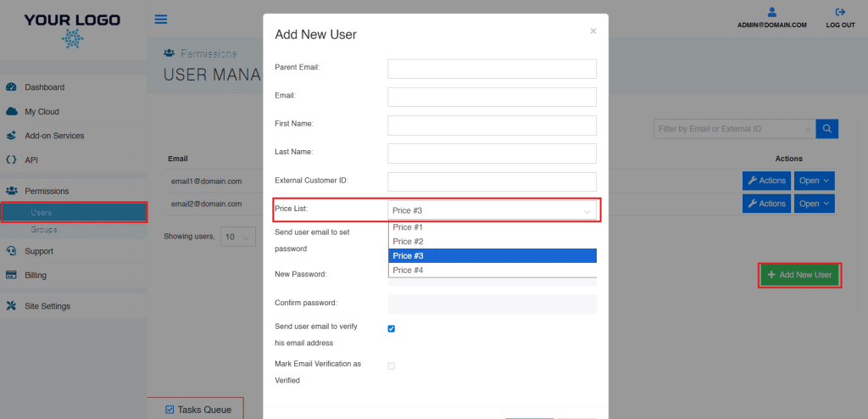Click the admin user profile icon
The height and width of the screenshot is (419, 868).
coord(771,12)
